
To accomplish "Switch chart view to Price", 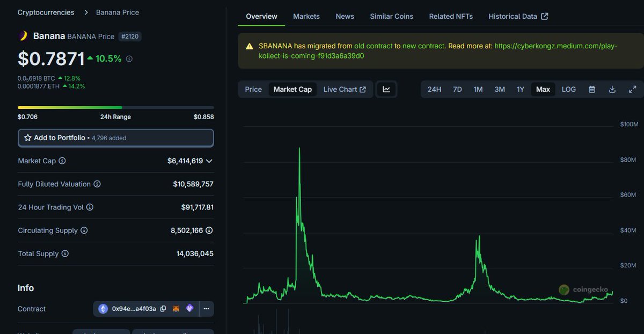I will tap(253, 89).
